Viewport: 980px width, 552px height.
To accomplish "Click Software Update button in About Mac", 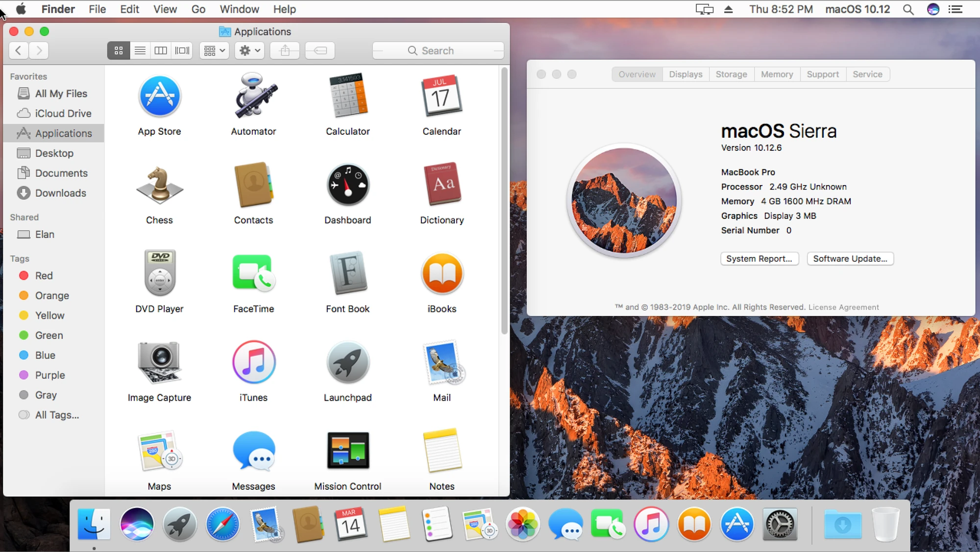I will 851,259.
